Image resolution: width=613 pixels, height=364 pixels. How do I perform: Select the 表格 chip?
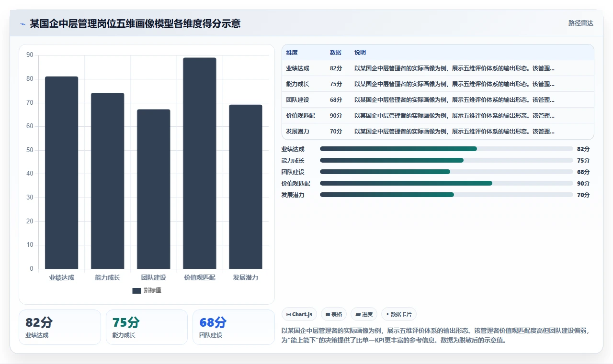click(333, 314)
